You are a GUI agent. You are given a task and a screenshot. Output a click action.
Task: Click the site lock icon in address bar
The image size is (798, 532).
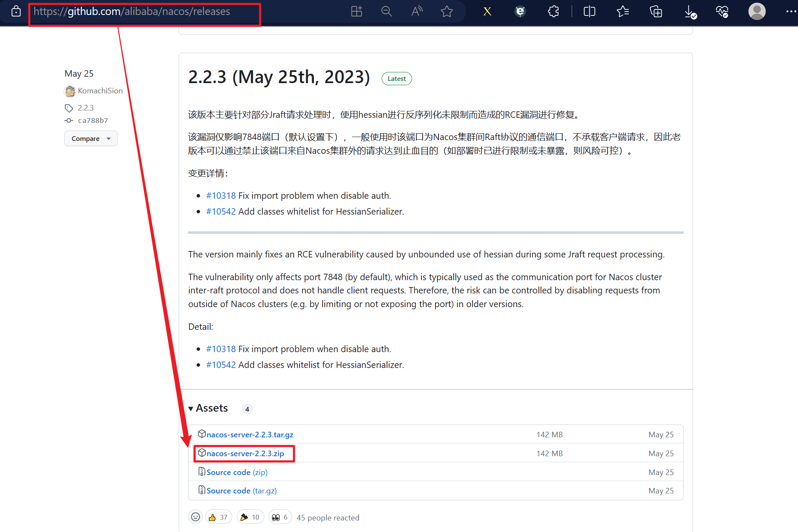pyautogui.click(x=16, y=12)
